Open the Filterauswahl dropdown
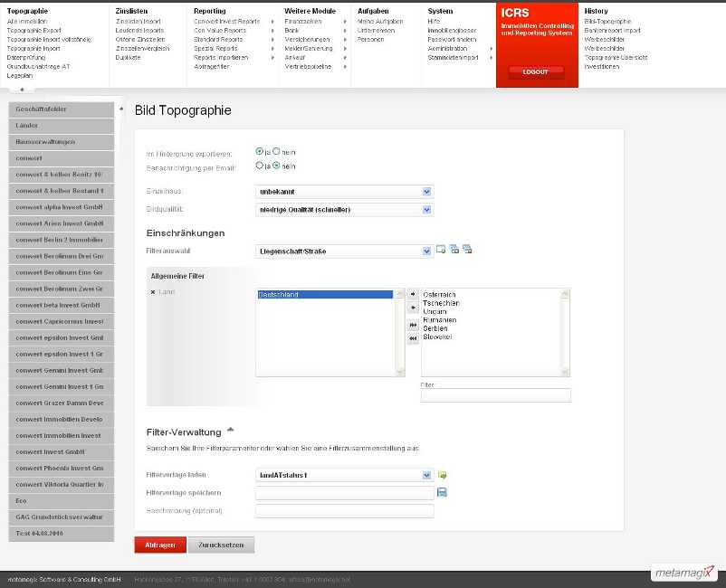This screenshot has width=726, height=588. tap(345, 251)
